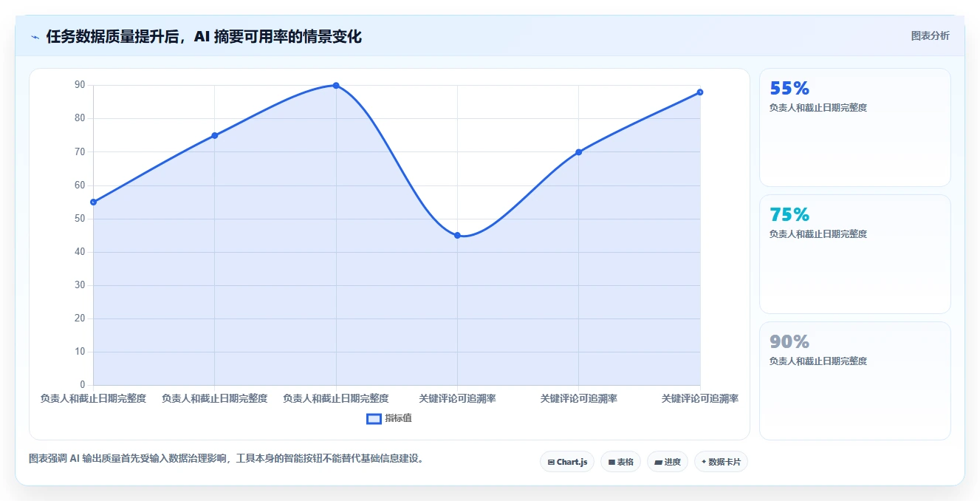Click the y-axis tick label 40
Screen dimensions: 980x501
(x=80, y=252)
